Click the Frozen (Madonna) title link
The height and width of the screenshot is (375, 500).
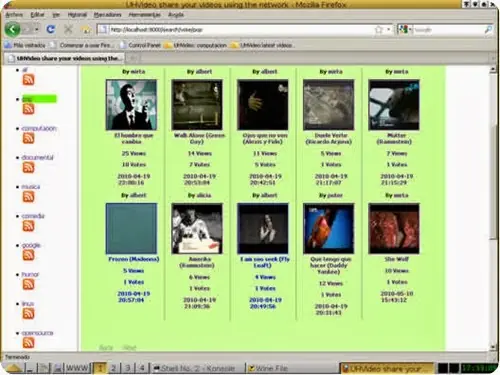(x=134, y=259)
